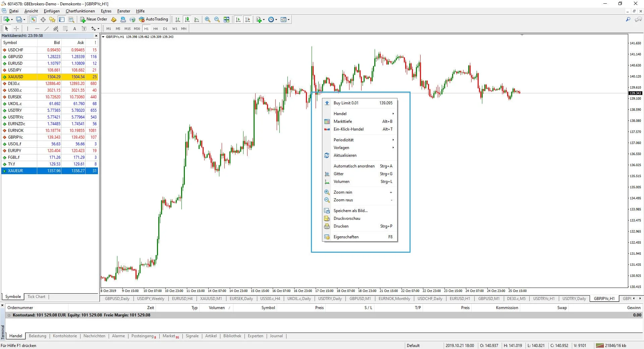The image size is (644, 349).
Task: Select the Fibonacci retracement tool
Action: [x=65, y=29]
